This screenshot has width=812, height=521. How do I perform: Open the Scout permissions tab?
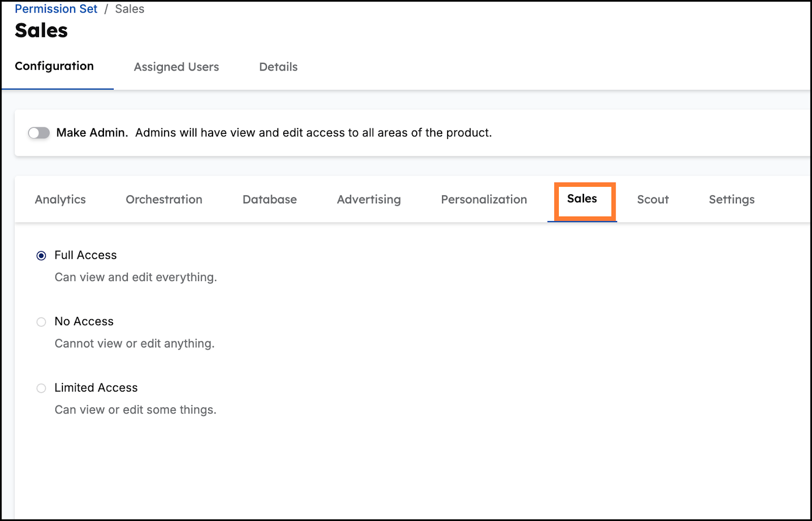tap(653, 199)
